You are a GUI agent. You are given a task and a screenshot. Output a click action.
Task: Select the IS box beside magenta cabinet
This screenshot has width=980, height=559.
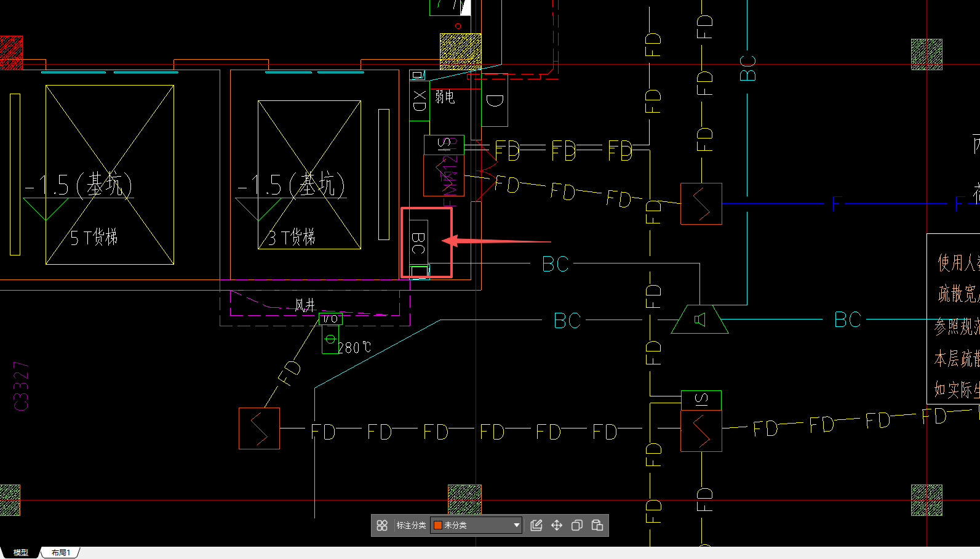coord(444,145)
